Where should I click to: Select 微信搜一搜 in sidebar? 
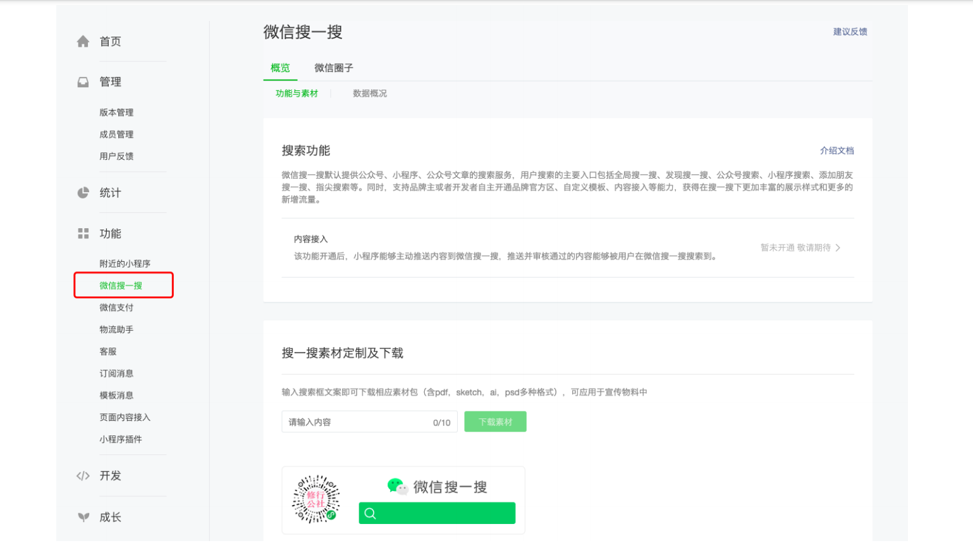point(121,286)
